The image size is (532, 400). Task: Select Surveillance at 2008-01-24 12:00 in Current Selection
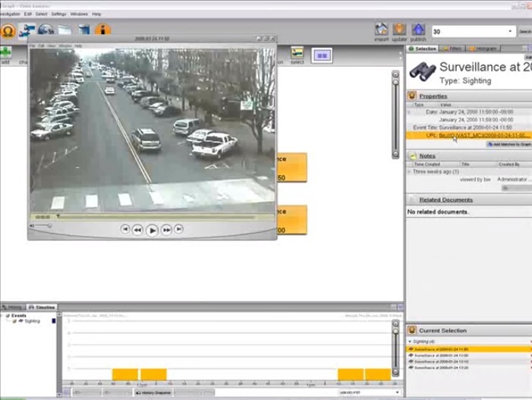[469, 355]
